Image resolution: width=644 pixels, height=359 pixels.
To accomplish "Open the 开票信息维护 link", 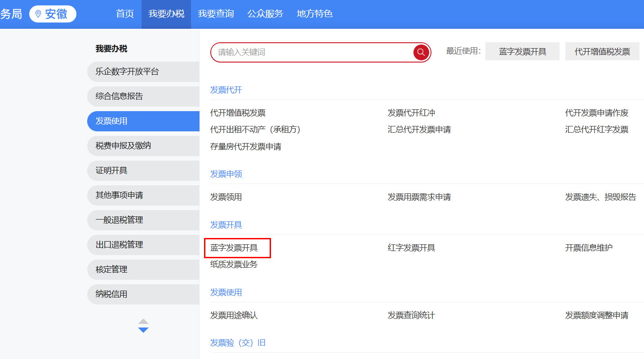I will [x=589, y=248].
